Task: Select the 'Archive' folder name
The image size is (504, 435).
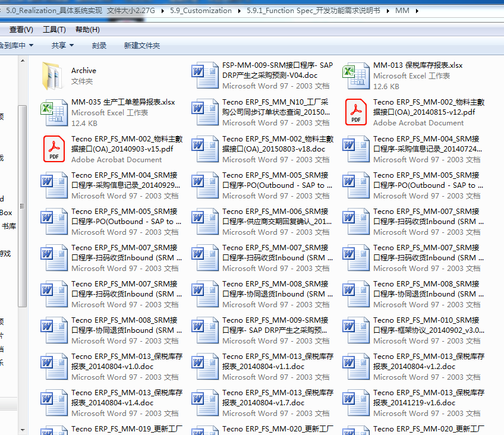Action: [84, 70]
